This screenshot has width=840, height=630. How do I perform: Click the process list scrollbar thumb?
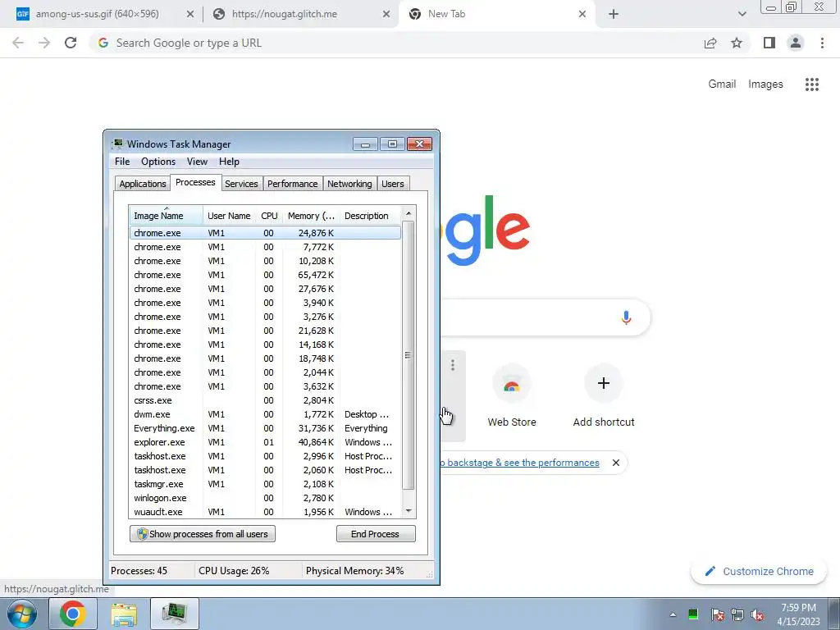409,355
